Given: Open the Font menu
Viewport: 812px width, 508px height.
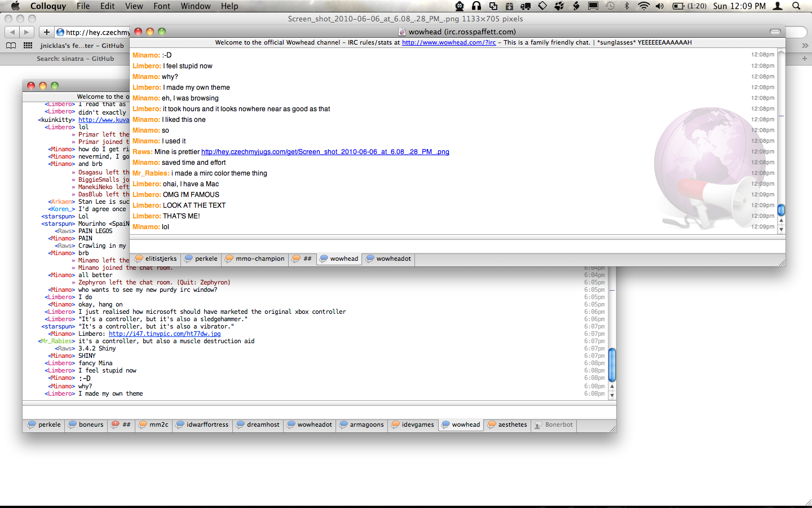Looking at the screenshot, I should pyautogui.click(x=161, y=6).
